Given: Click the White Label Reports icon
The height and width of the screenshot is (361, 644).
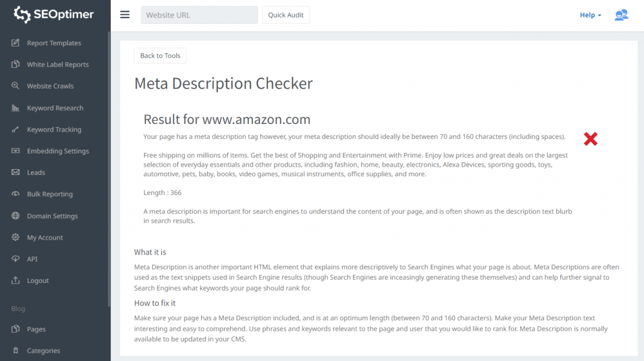Looking at the screenshot, I should pyautogui.click(x=15, y=65).
